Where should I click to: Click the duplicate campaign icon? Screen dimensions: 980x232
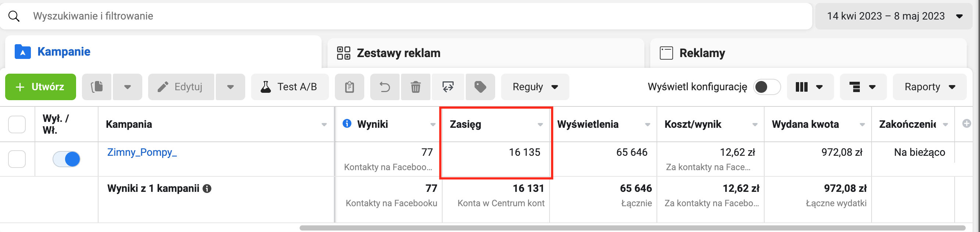[x=97, y=87]
